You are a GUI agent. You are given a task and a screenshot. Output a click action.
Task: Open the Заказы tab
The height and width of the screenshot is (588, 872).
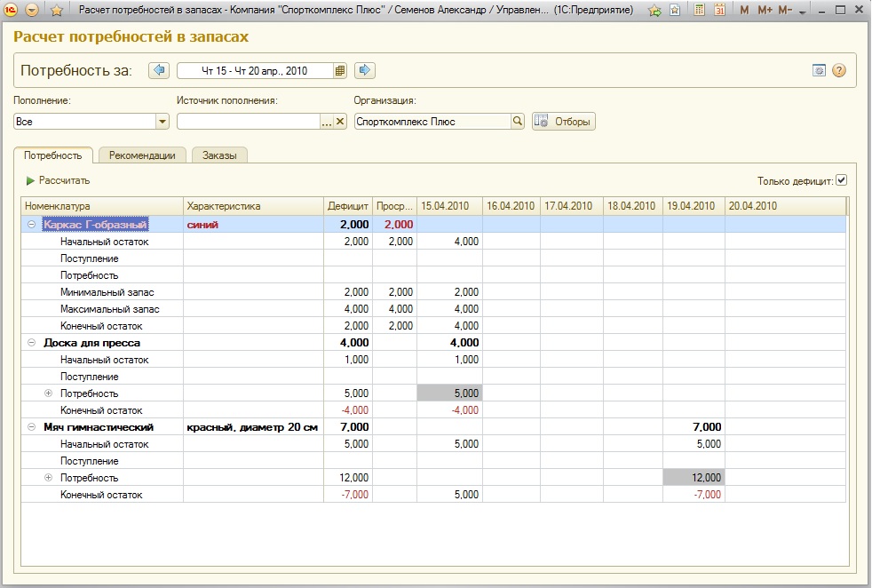point(219,155)
